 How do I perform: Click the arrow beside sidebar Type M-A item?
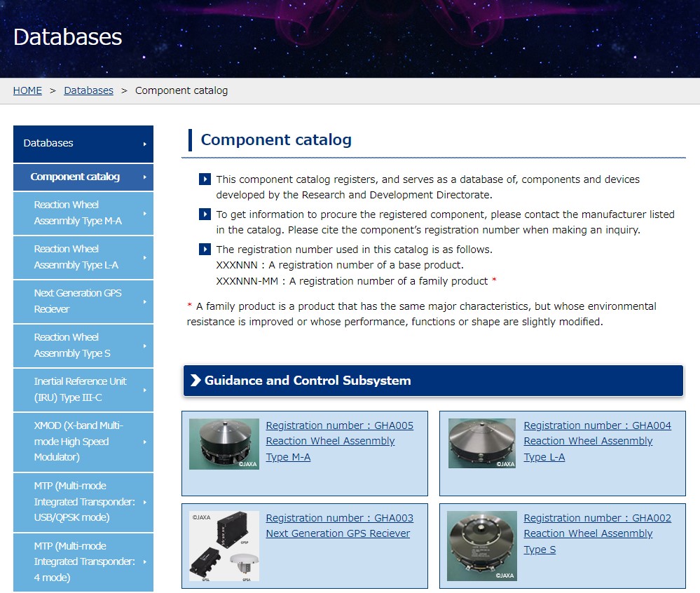click(x=144, y=214)
